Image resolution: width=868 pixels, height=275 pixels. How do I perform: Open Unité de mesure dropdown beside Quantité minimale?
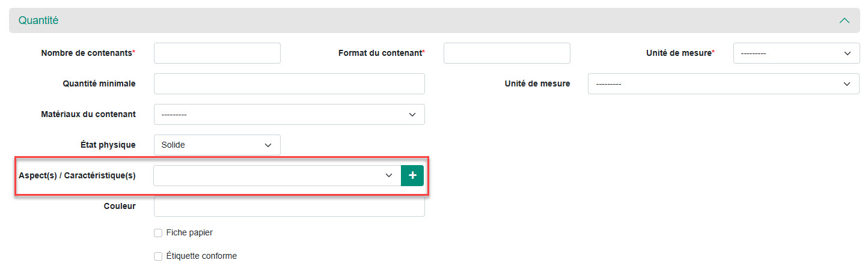click(723, 84)
